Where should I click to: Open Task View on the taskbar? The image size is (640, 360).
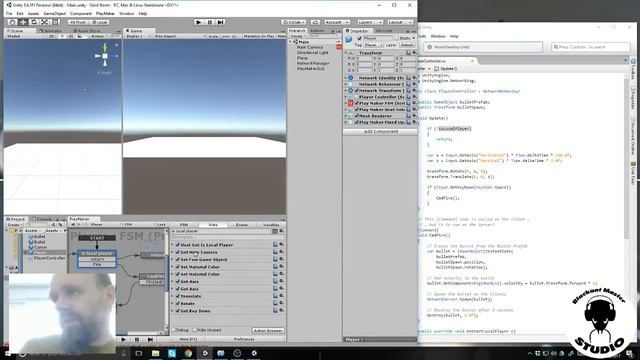[139, 353]
